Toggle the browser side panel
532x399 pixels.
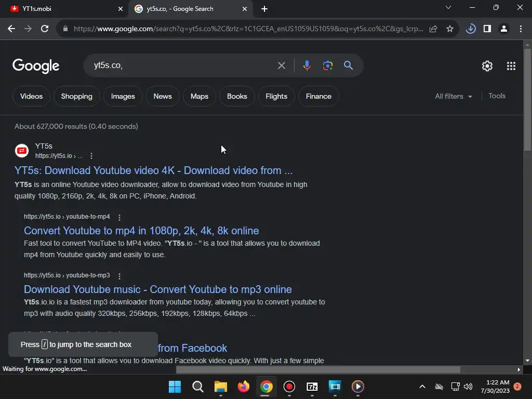[x=487, y=29]
